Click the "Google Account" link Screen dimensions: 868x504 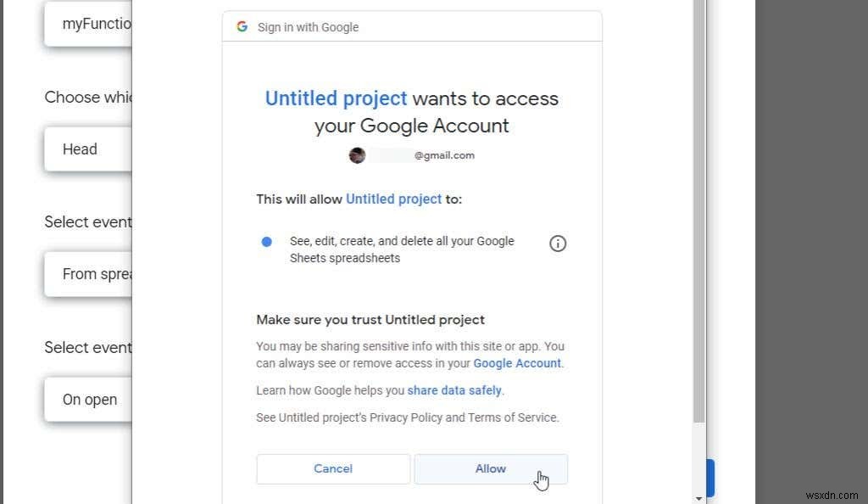516,363
